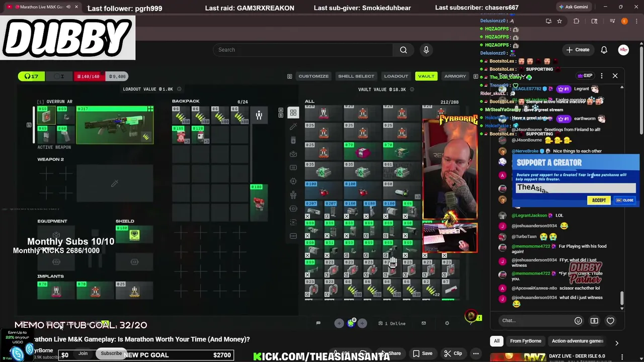The height and width of the screenshot is (362, 644).
Task: Click Close in Support a Creator popup
Action: [625, 200]
